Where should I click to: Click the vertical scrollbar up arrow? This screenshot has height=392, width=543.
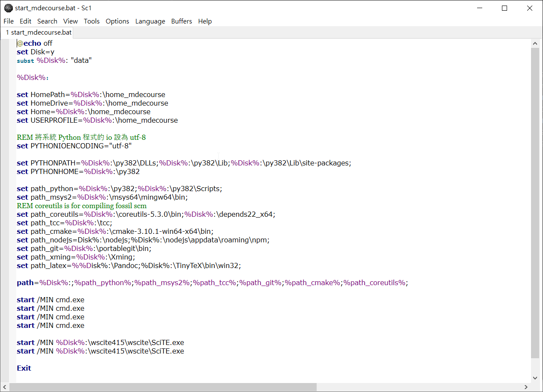click(x=535, y=44)
